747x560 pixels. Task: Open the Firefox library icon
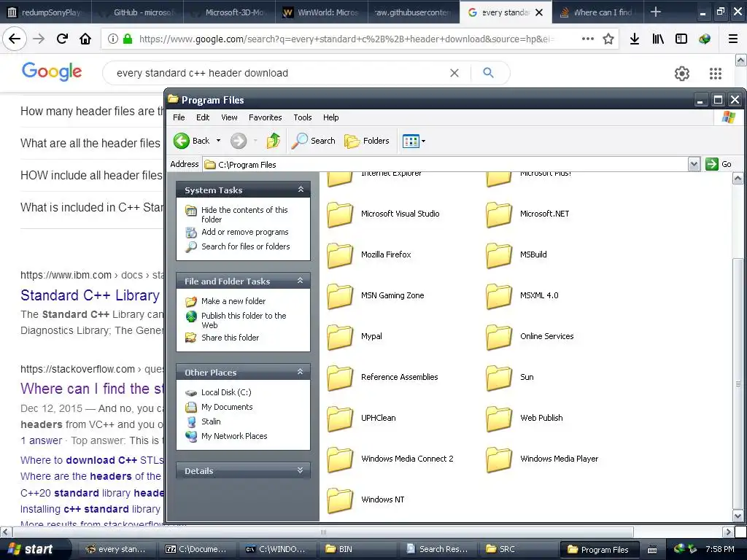tap(658, 39)
